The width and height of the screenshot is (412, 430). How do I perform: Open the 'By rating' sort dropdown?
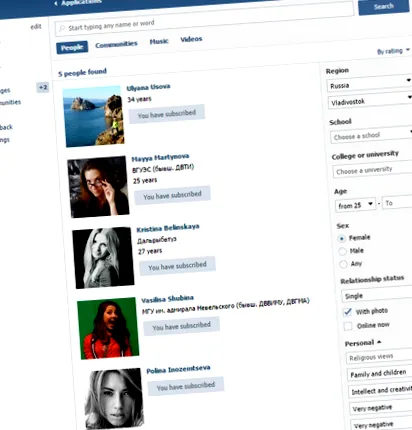(x=393, y=51)
